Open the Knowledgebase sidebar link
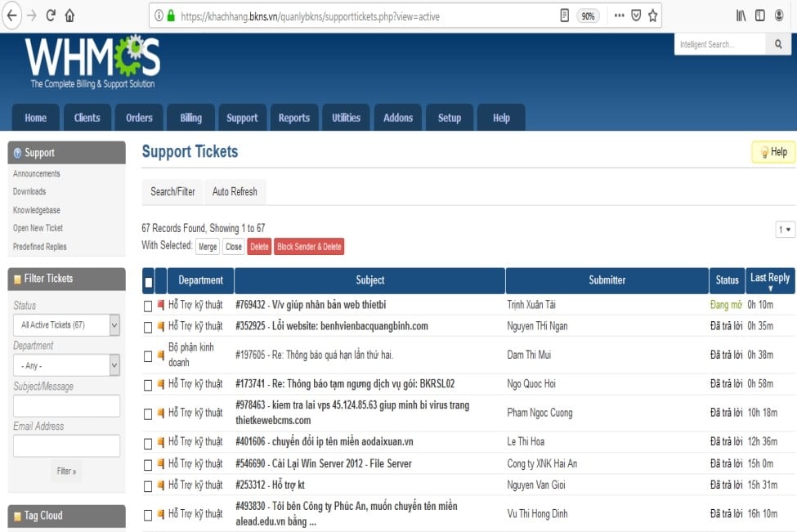This screenshot has height=532, width=797. coord(36,210)
